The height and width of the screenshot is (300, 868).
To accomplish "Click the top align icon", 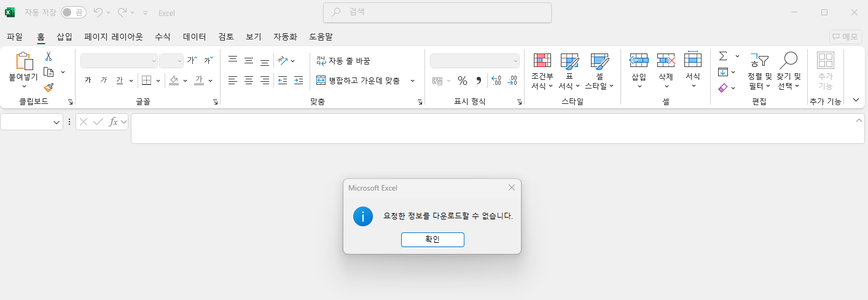I will pyautogui.click(x=233, y=60).
